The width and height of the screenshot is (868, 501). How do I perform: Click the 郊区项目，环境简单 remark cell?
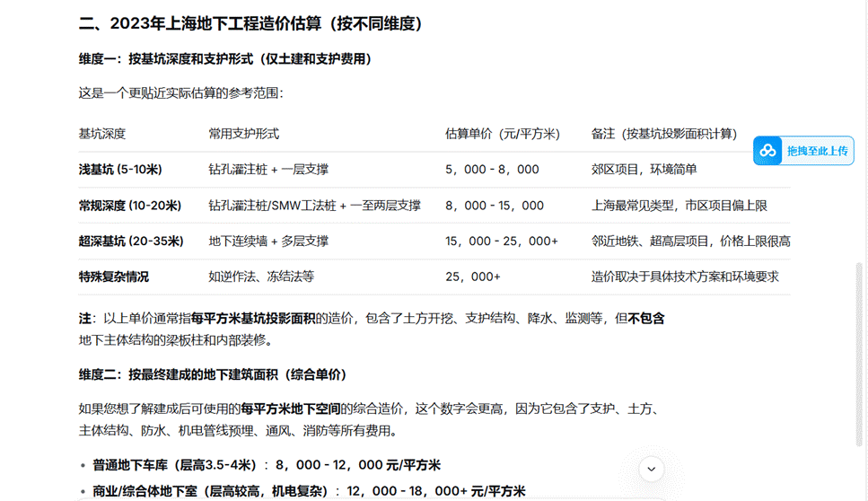point(644,170)
